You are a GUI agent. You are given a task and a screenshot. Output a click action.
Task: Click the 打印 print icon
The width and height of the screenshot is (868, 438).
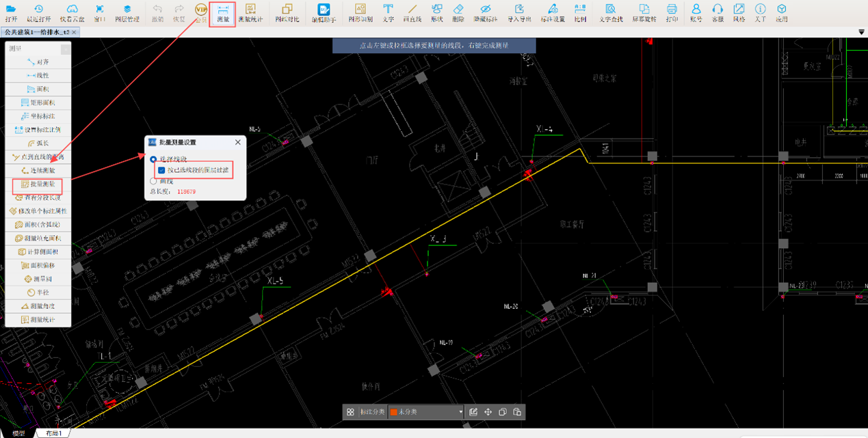point(672,12)
